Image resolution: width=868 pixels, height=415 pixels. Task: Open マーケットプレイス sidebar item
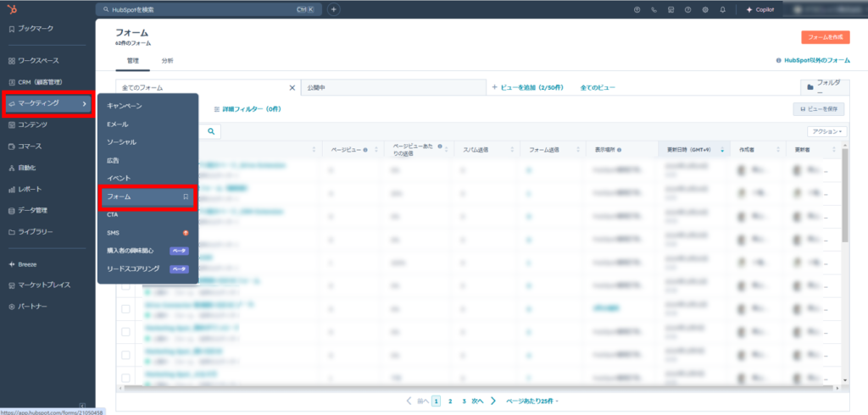39,285
